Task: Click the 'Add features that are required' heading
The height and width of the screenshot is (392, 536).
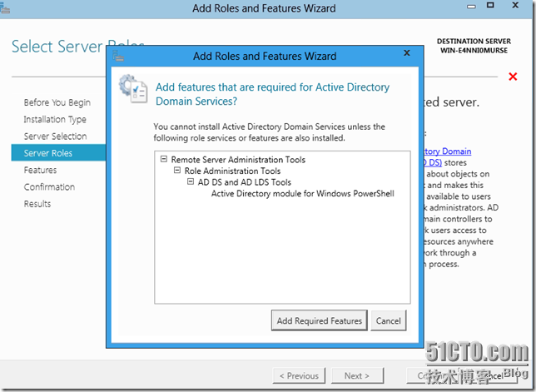Action: (272, 94)
